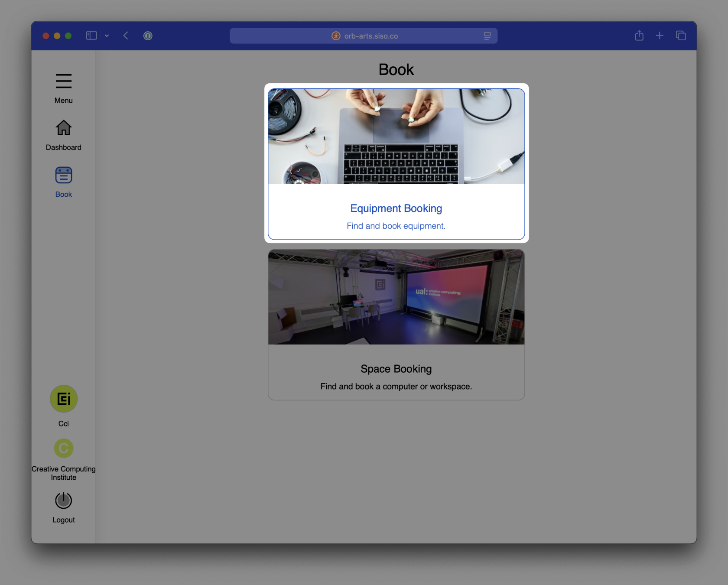
Task: Click the Menu label in sidebar
Action: (x=63, y=101)
